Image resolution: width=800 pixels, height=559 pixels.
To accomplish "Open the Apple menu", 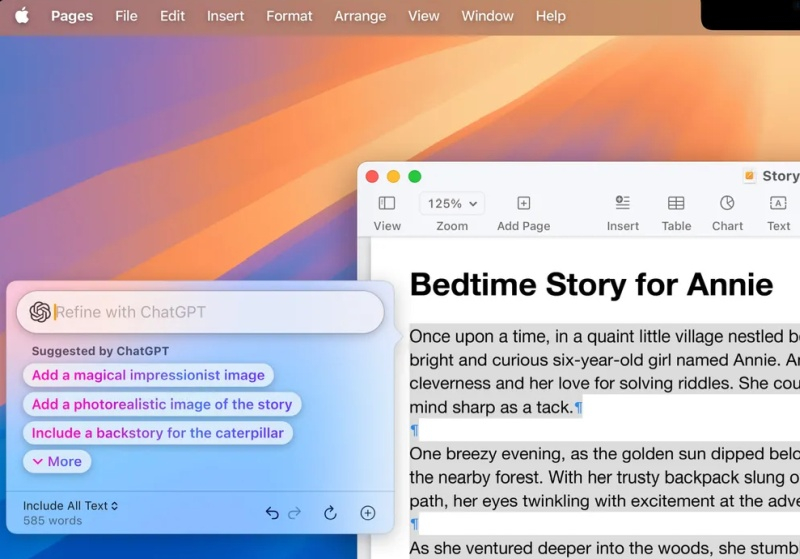I will click(x=21, y=16).
